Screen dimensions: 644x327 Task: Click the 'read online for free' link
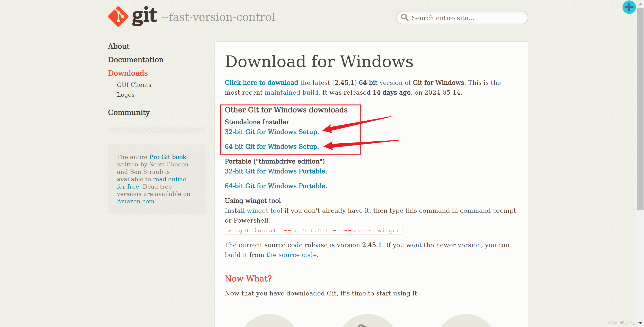[x=152, y=183]
